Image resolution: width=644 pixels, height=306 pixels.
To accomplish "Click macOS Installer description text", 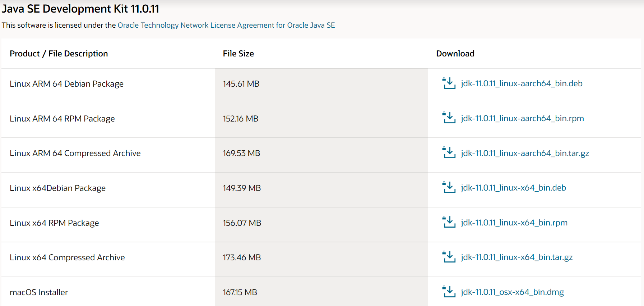I will [39, 292].
